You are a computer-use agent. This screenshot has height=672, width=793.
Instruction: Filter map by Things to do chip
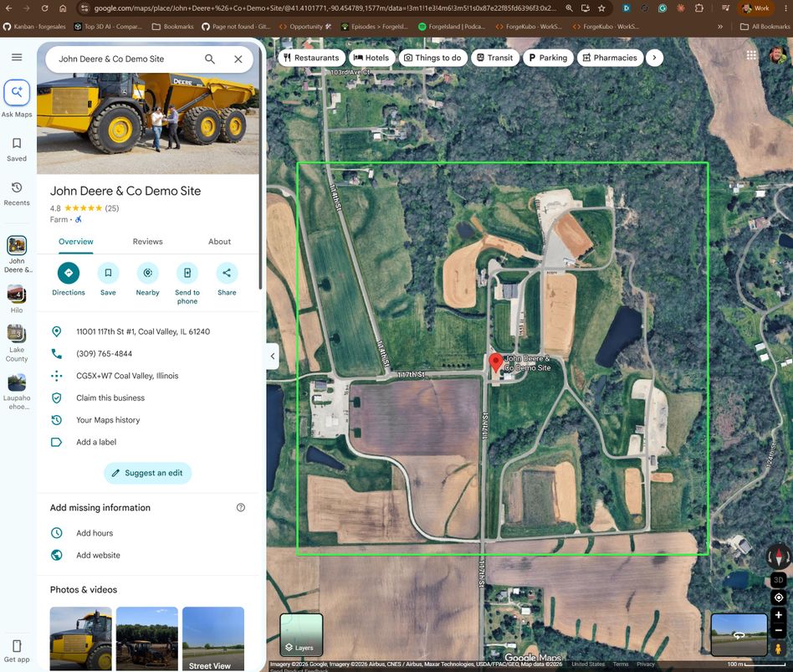click(433, 58)
